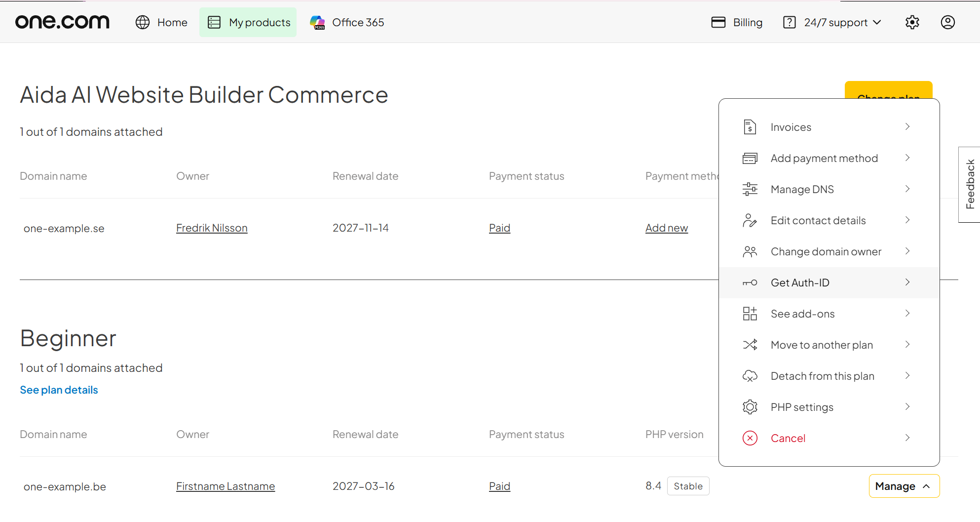The width and height of the screenshot is (980, 522).
Task: Open the Feedback side tab
Action: pos(970,184)
